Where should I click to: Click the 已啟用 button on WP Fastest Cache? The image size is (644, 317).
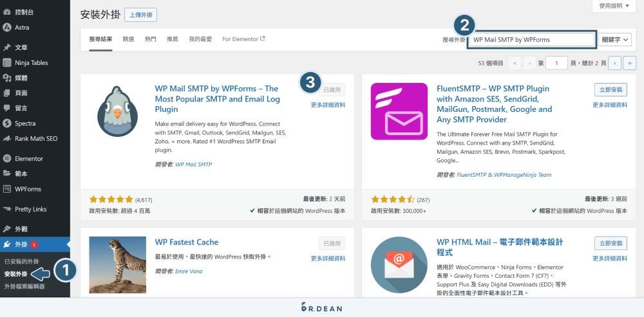pos(332,243)
